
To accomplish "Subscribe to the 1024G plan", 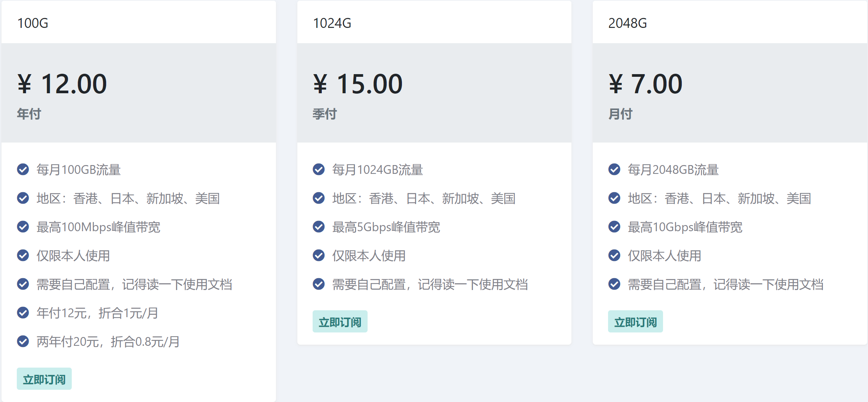I will pyautogui.click(x=340, y=322).
